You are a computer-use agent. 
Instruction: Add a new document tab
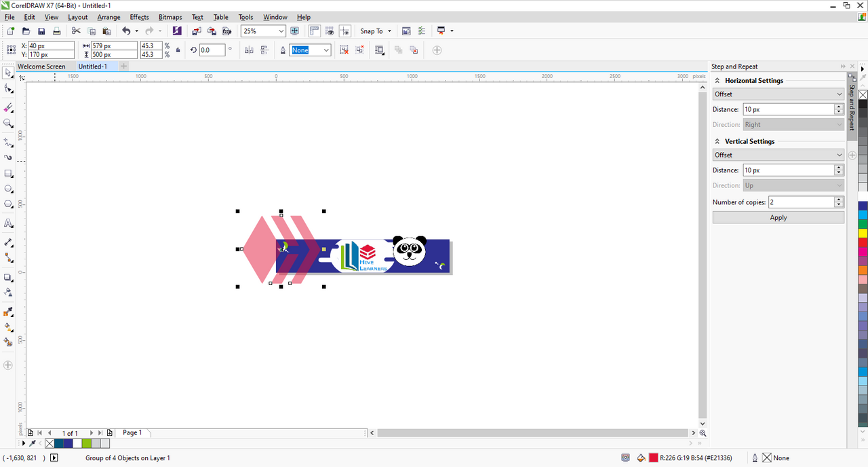[x=123, y=67]
